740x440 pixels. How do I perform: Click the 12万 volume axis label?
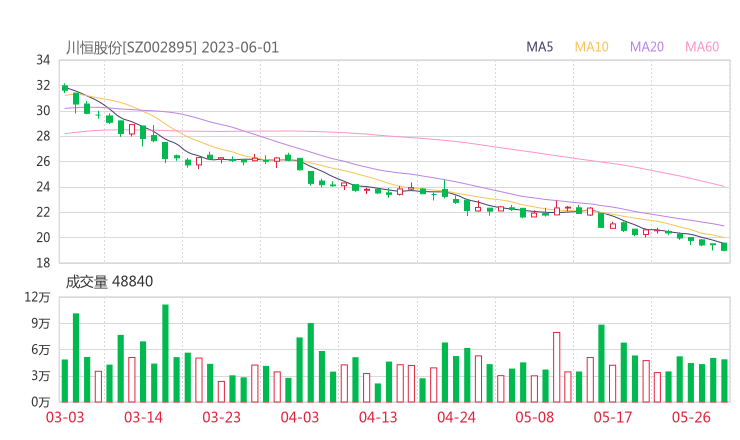(37, 297)
